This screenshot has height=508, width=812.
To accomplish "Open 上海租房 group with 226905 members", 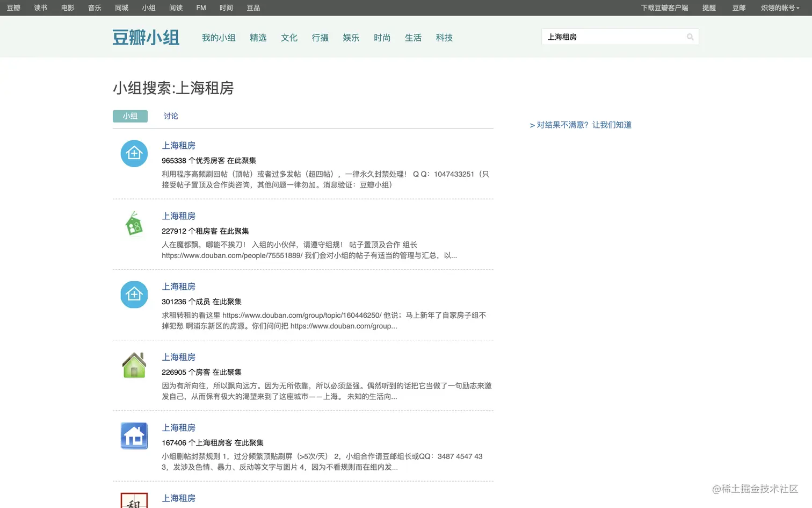I will point(179,357).
